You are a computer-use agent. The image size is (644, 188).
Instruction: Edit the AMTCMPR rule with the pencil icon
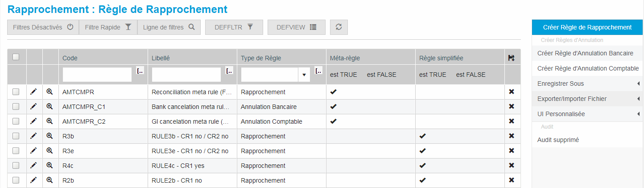33,92
